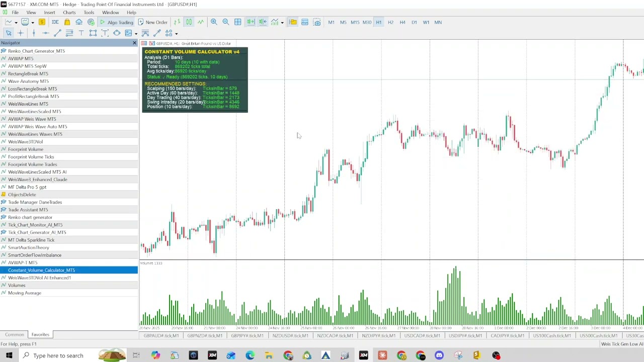
Task: Open the USDCAD#.tick,M1 chart tab
Action: click(422, 336)
